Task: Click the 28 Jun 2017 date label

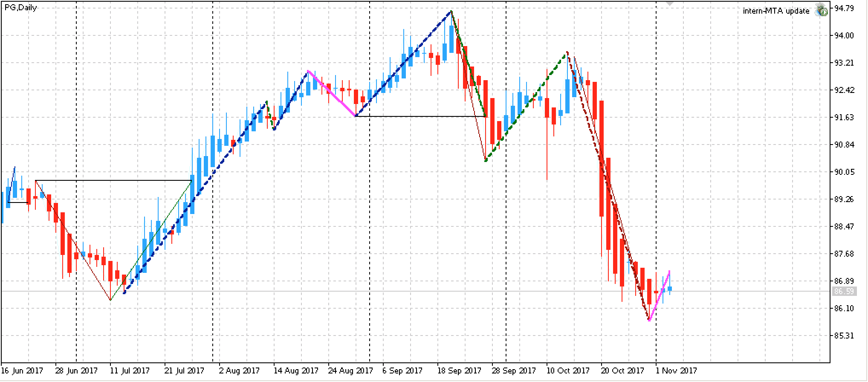Action: click(77, 370)
